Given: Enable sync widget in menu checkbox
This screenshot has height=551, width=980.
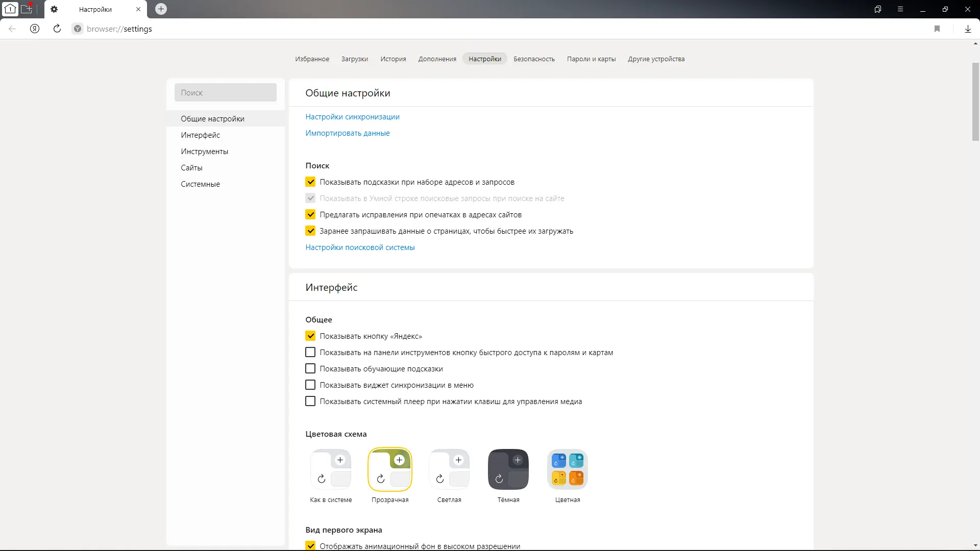Looking at the screenshot, I should tap(310, 385).
